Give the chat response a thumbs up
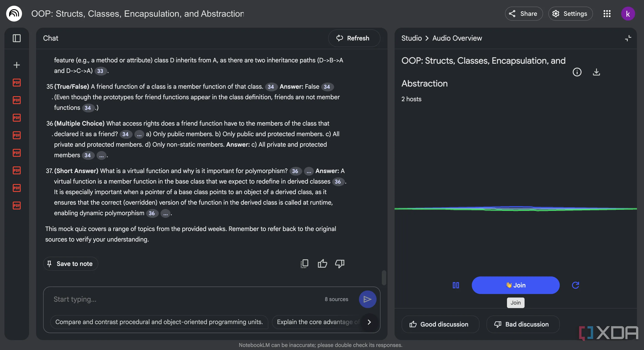Screen dimensions: 644x350 [322, 264]
